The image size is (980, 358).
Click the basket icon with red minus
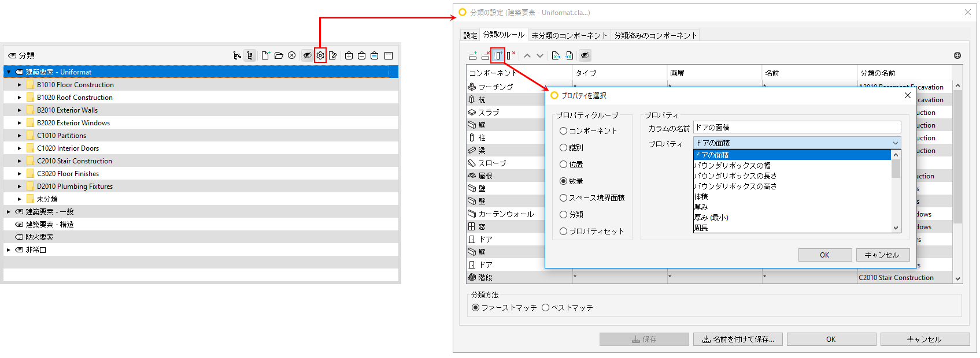(x=361, y=55)
